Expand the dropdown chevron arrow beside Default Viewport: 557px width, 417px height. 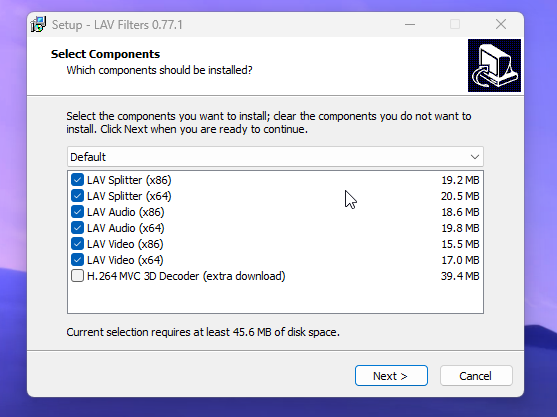pyautogui.click(x=475, y=157)
